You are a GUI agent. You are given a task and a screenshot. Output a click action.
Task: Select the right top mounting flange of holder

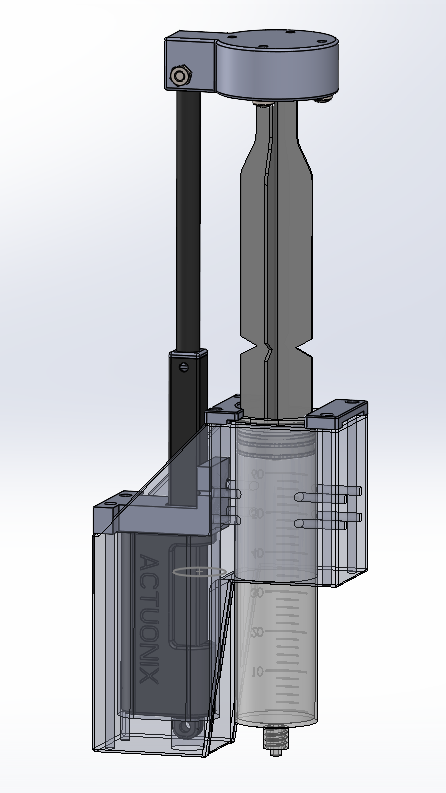[337, 414]
